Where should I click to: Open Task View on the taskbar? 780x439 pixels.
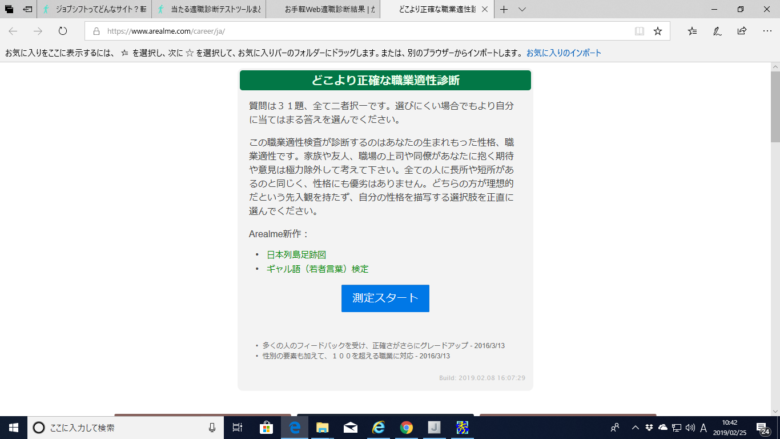tap(237, 428)
